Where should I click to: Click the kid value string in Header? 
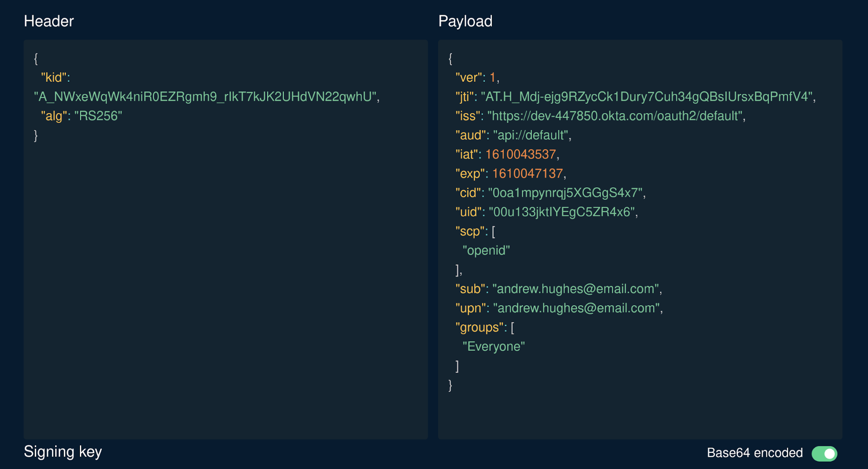tap(205, 96)
